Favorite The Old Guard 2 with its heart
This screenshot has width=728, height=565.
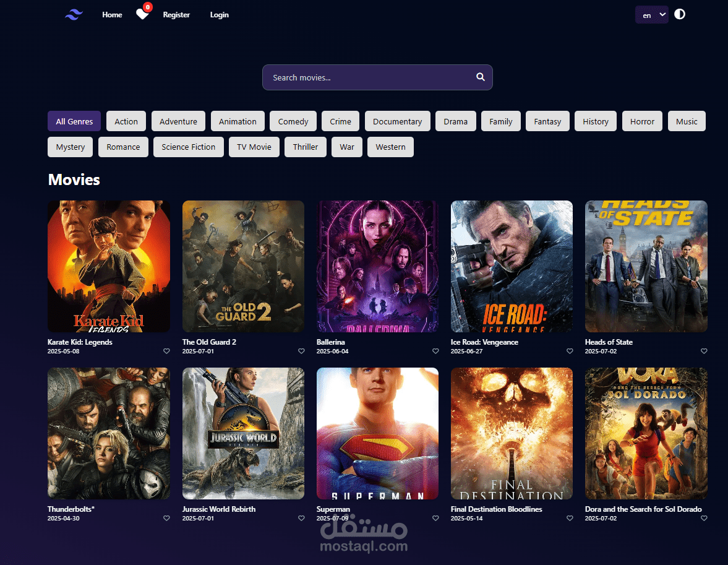point(301,352)
